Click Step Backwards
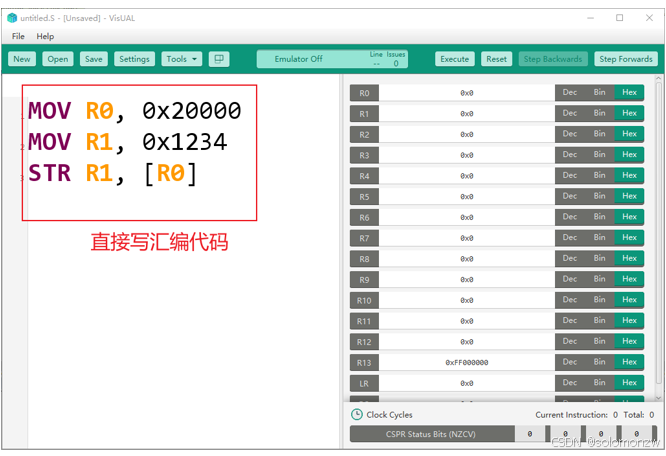 tap(553, 59)
